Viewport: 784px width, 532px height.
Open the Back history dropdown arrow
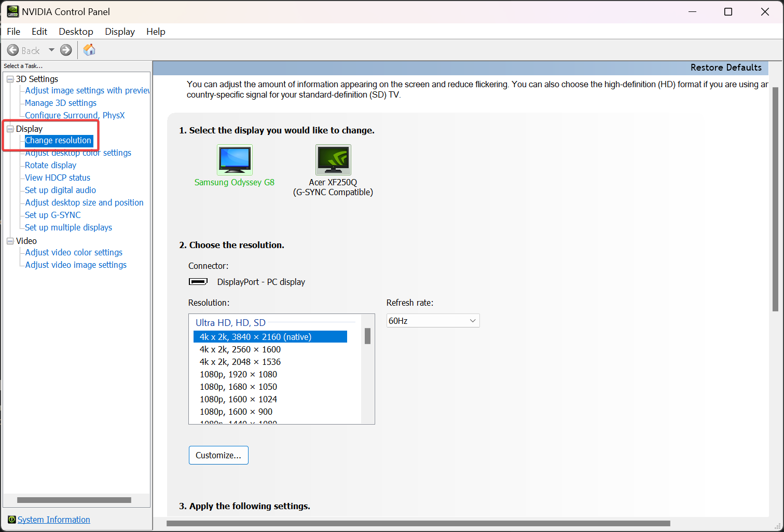51,50
